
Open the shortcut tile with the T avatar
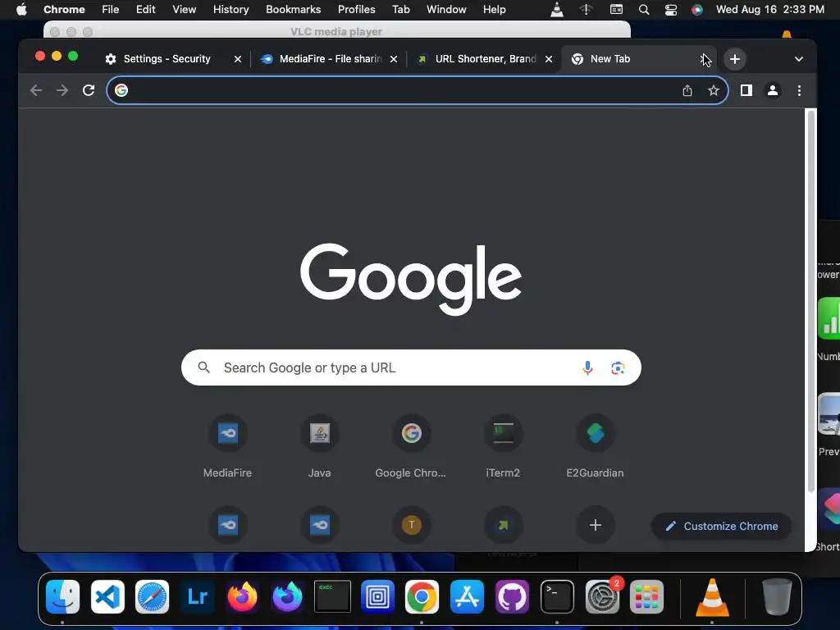click(x=412, y=524)
